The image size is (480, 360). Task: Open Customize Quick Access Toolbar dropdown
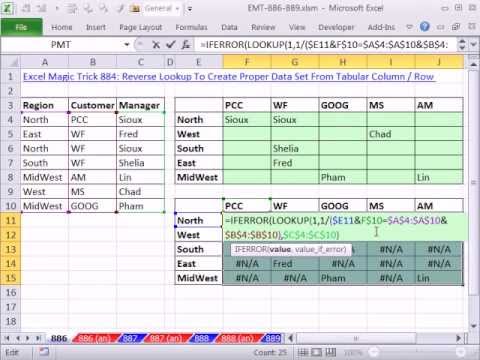[x=189, y=9]
